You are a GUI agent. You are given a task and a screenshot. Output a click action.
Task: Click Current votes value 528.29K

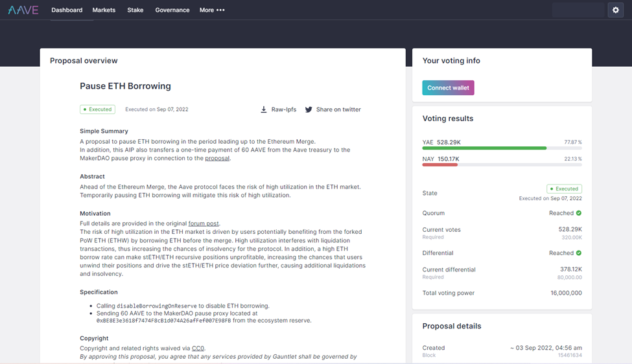[x=570, y=229]
